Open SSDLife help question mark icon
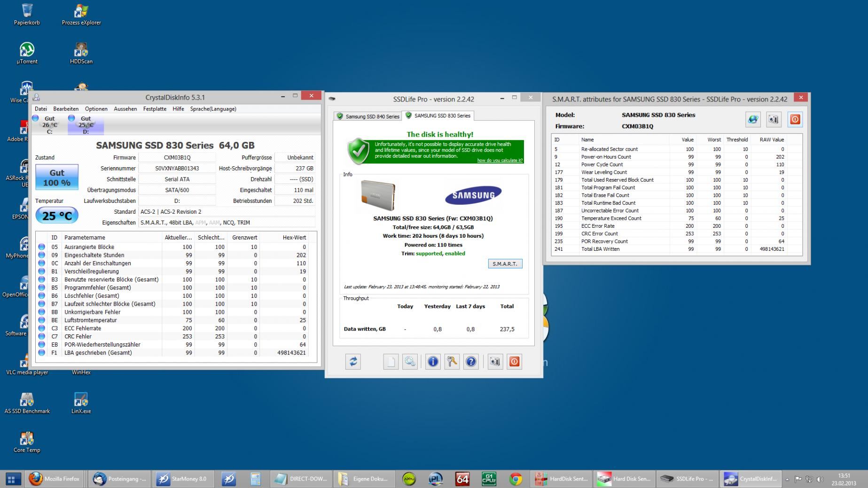The width and height of the screenshot is (868, 488). pyautogui.click(x=471, y=361)
